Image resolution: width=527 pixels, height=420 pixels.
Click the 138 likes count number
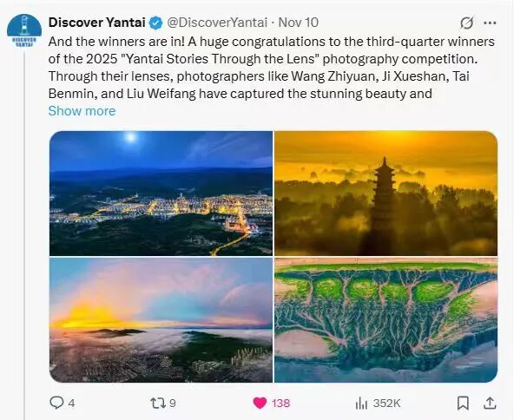coord(280,403)
